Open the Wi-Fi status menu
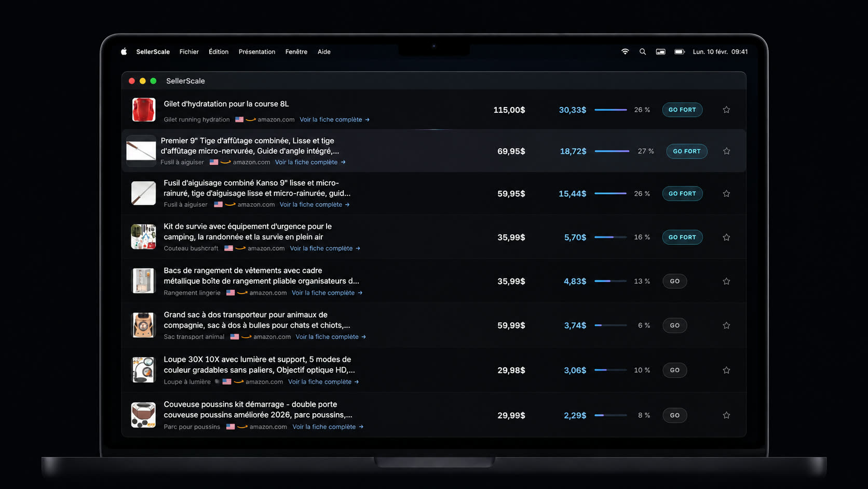868x489 pixels. tap(625, 51)
